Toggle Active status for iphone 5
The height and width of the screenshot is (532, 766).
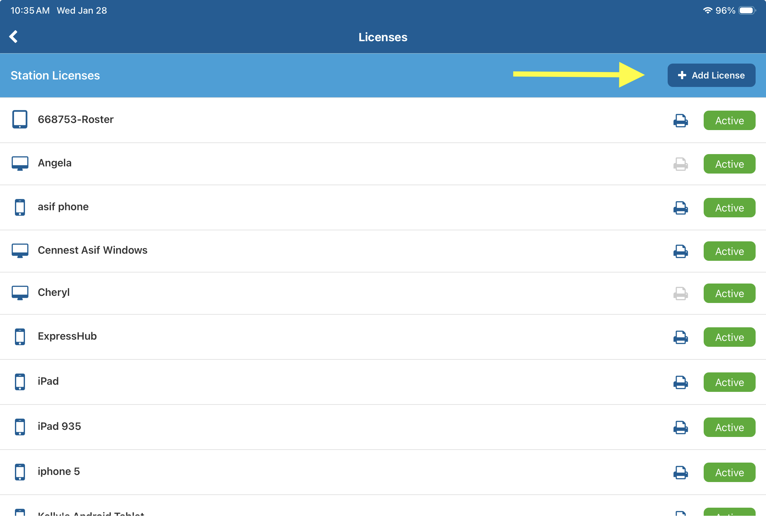[729, 472]
